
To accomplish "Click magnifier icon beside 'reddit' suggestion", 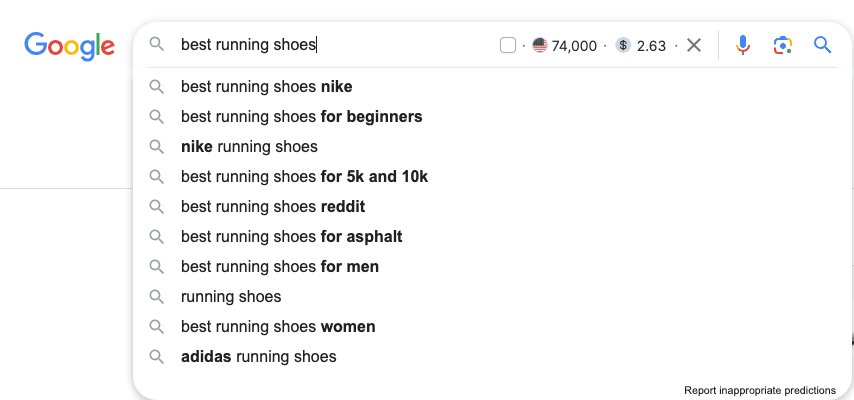I will [157, 207].
